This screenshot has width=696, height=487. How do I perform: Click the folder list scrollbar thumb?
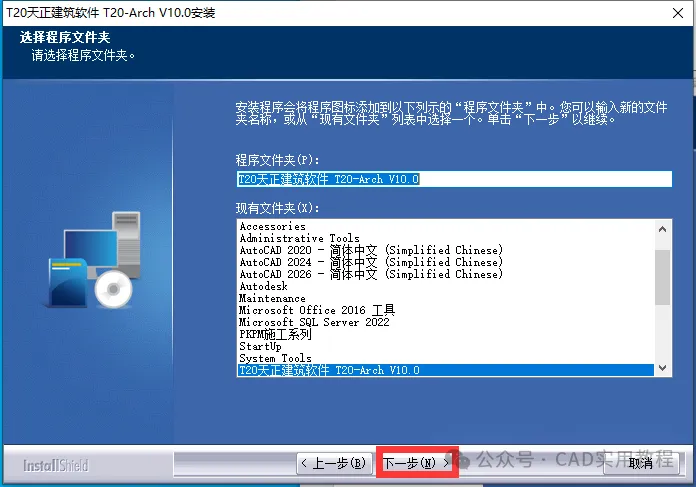click(663, 277)
